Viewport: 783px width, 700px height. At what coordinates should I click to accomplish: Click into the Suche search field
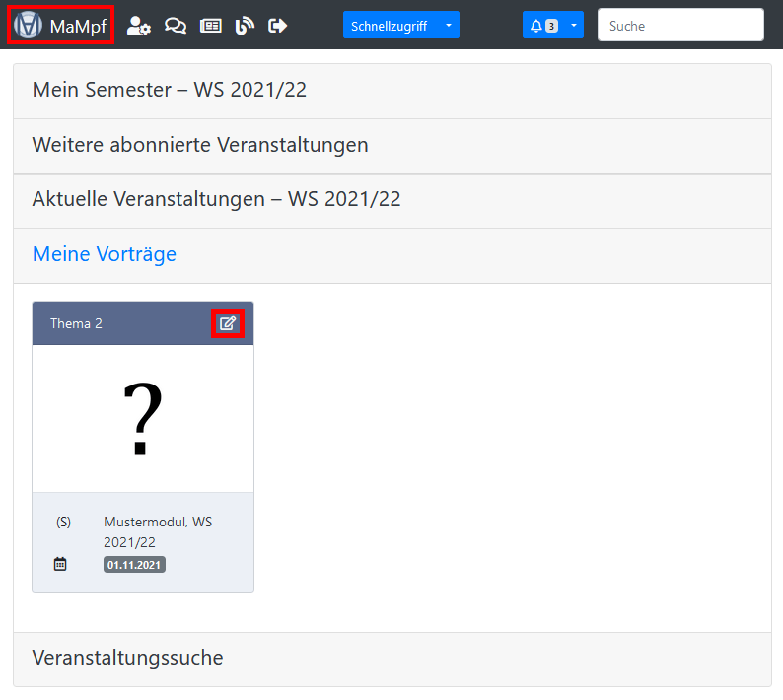click(x=680, y=26)
